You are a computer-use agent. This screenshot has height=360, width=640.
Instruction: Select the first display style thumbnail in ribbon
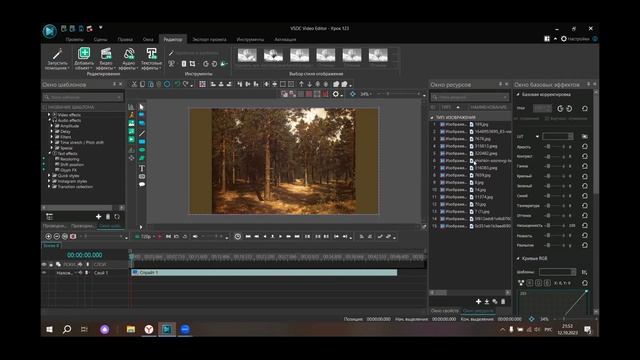(x=247, y=56)
